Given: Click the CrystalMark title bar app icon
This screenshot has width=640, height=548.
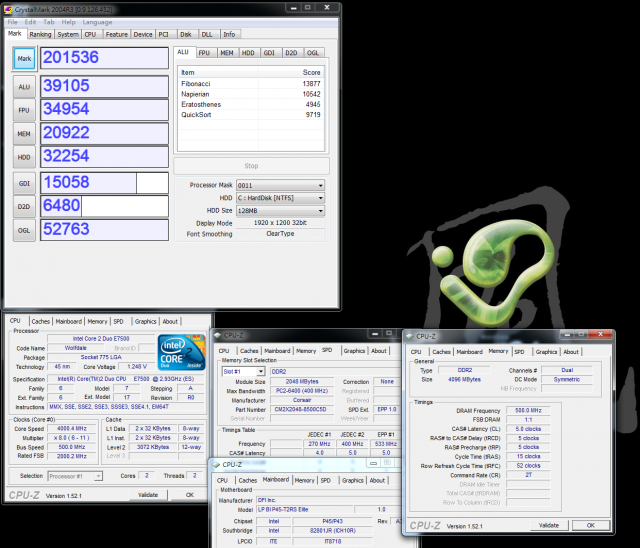Looking at the screenshot, I should click(8, 9).
